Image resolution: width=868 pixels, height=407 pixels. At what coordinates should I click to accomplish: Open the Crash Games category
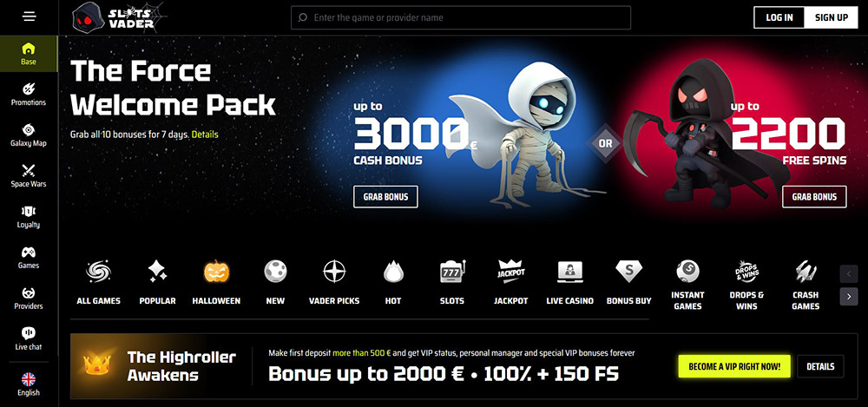pos(806,284)
